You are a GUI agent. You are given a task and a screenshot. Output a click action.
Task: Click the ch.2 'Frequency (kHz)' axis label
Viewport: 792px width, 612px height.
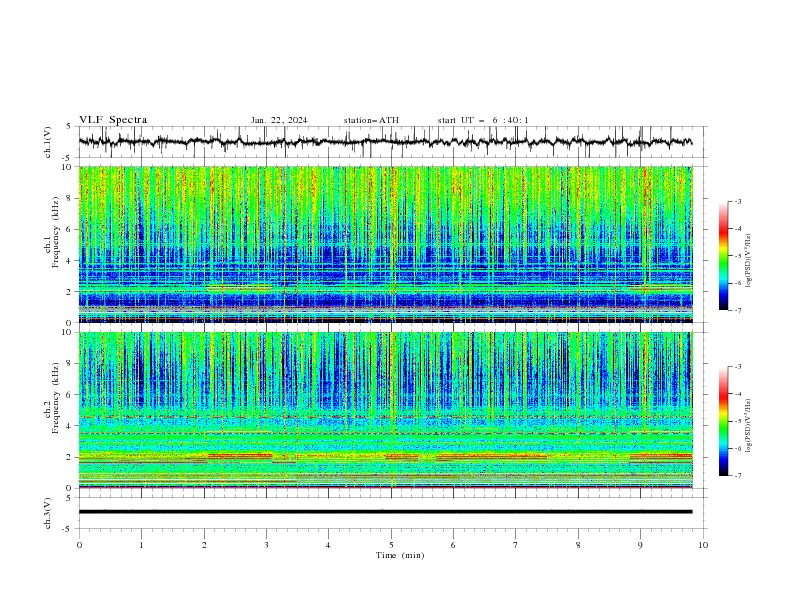(x=56, y=397)
